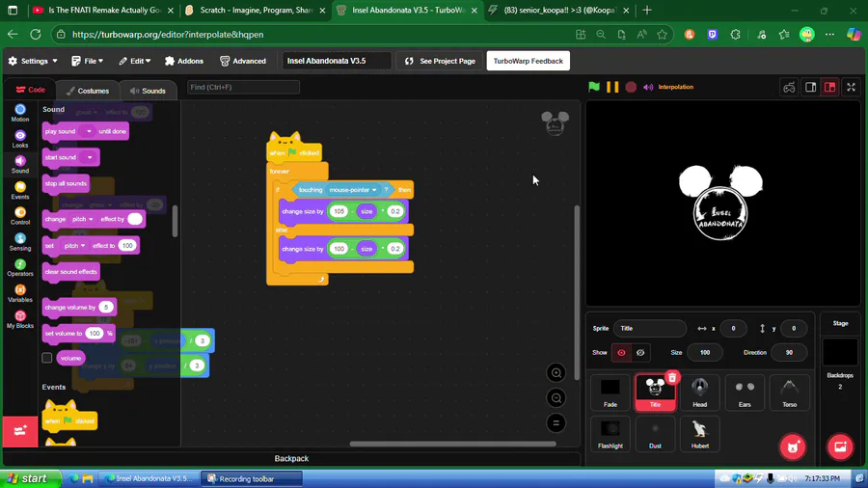Open the Settings dropdown menu
868x488 pixels.
pos(33,61)
